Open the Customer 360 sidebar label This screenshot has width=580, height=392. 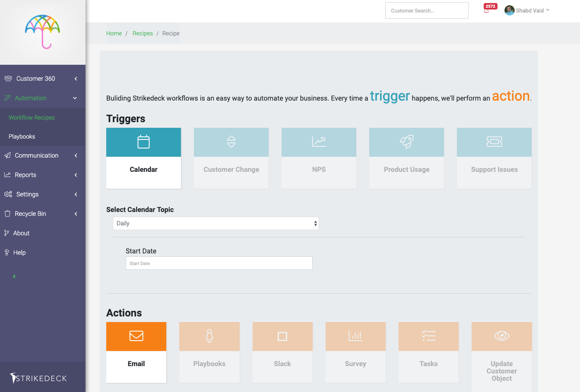pyautogui.click(x=36, y=79)
